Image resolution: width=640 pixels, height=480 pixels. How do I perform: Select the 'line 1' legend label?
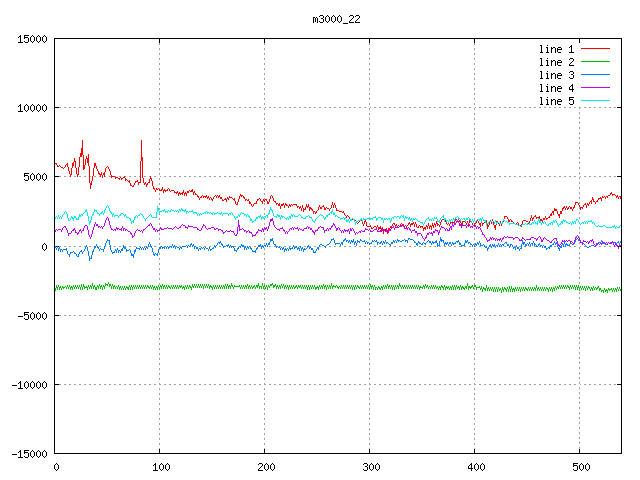click(x=556, y=49)
